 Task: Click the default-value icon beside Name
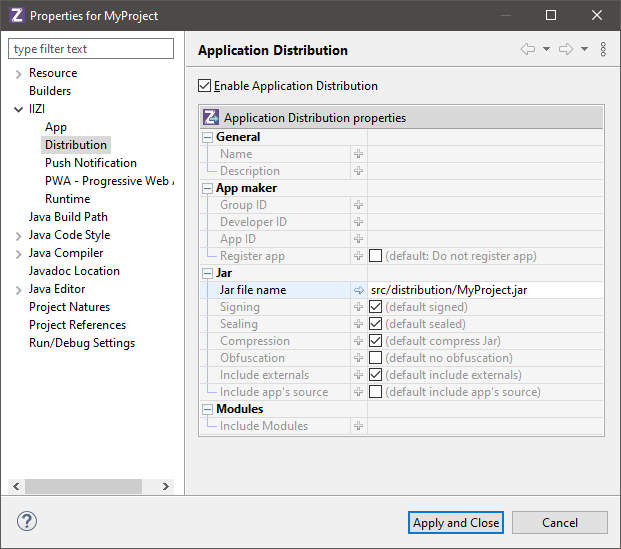(358, 154)
